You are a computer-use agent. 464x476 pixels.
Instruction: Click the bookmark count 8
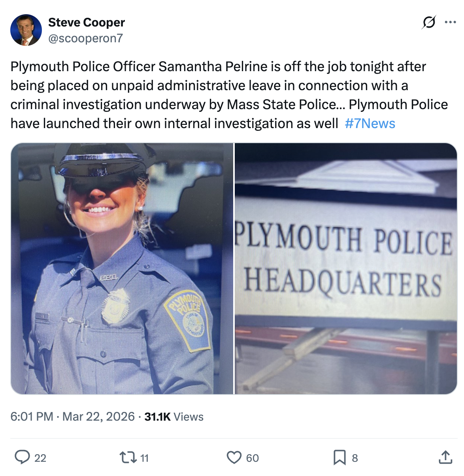355,458
